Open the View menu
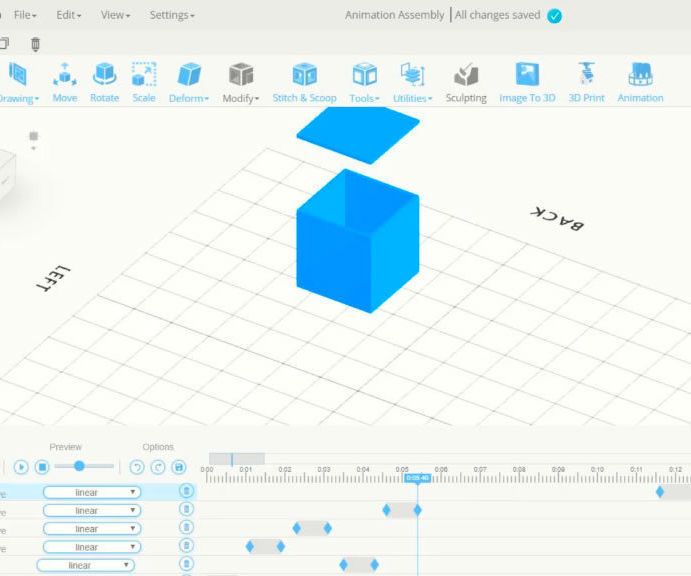 [115, 15]
